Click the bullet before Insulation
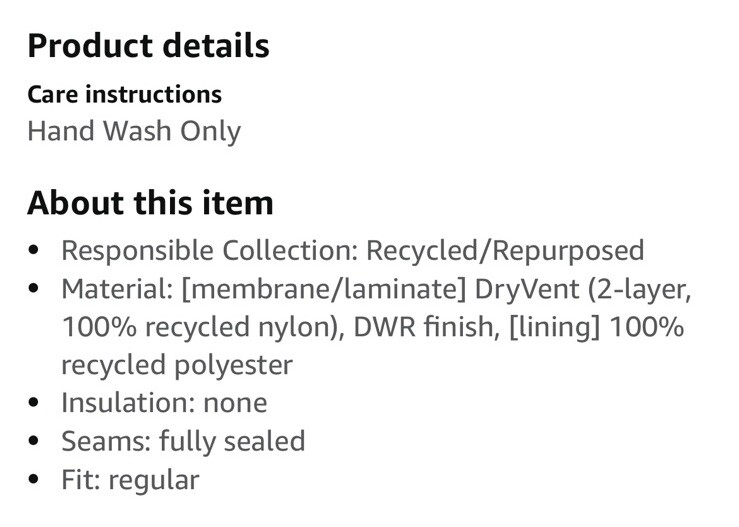Image resolution: width=739 pixels, height=527 pixels. coord(37,404)
